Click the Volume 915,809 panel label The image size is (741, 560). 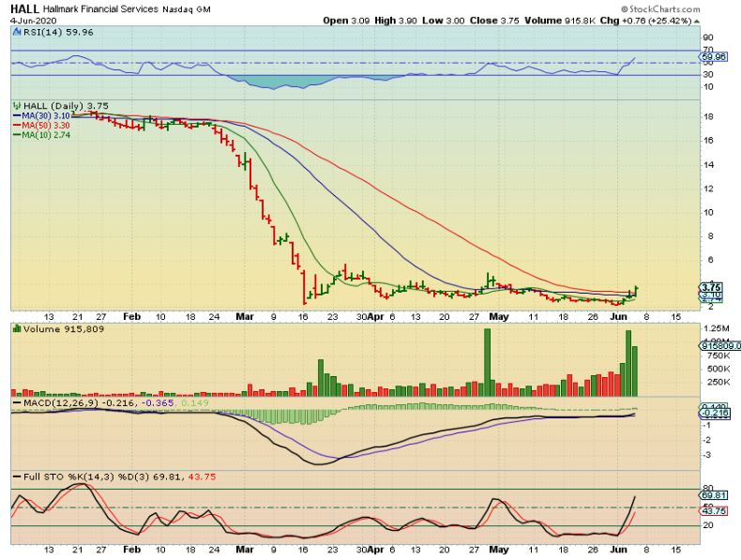64,329
